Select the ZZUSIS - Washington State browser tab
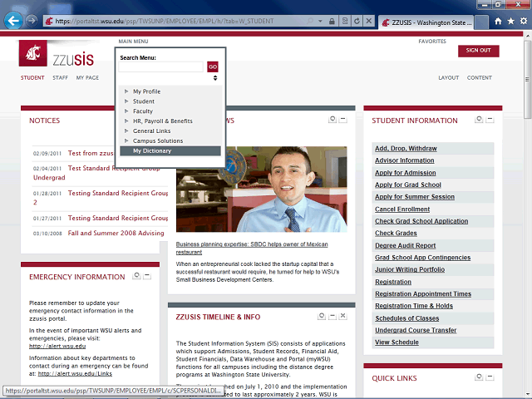 tap(426, 22)
